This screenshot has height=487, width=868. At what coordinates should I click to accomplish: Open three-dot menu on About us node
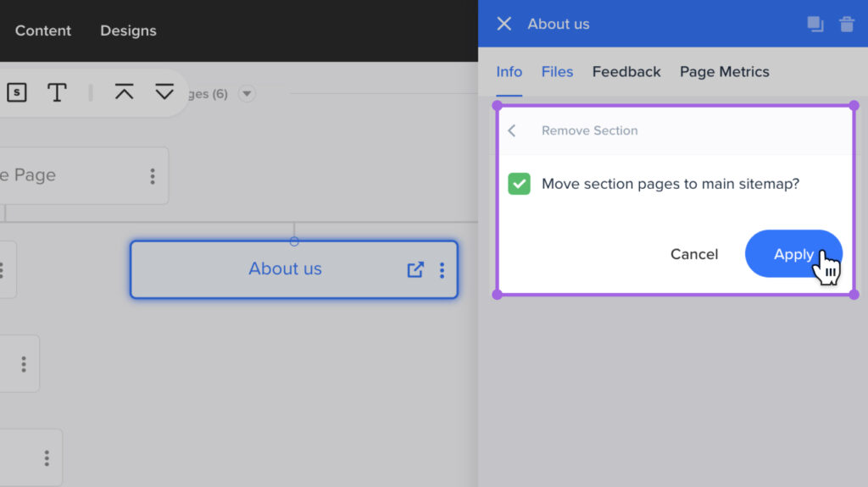click(442, 269)
